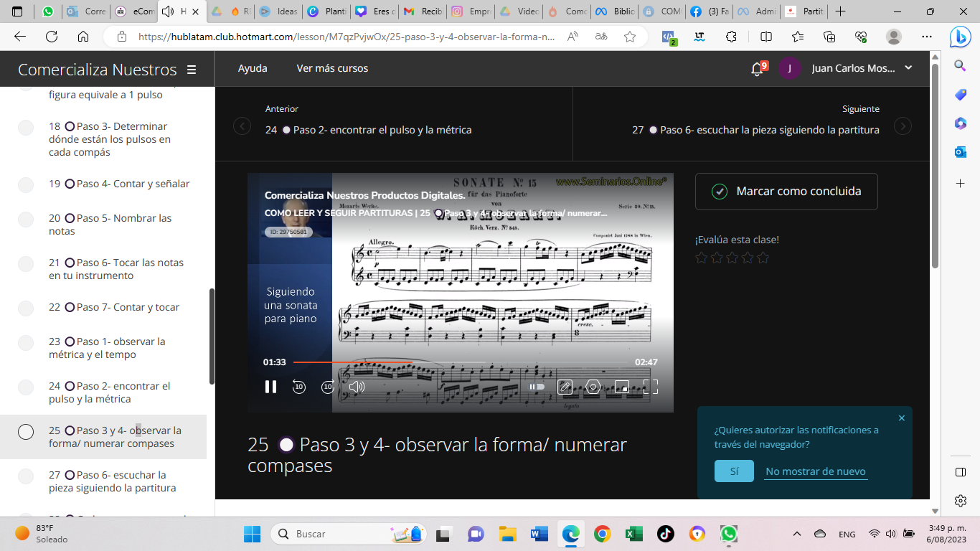The width and height of the screenshot is (980, 551).
Task: Go to browser home page
Action: [83, 37]
